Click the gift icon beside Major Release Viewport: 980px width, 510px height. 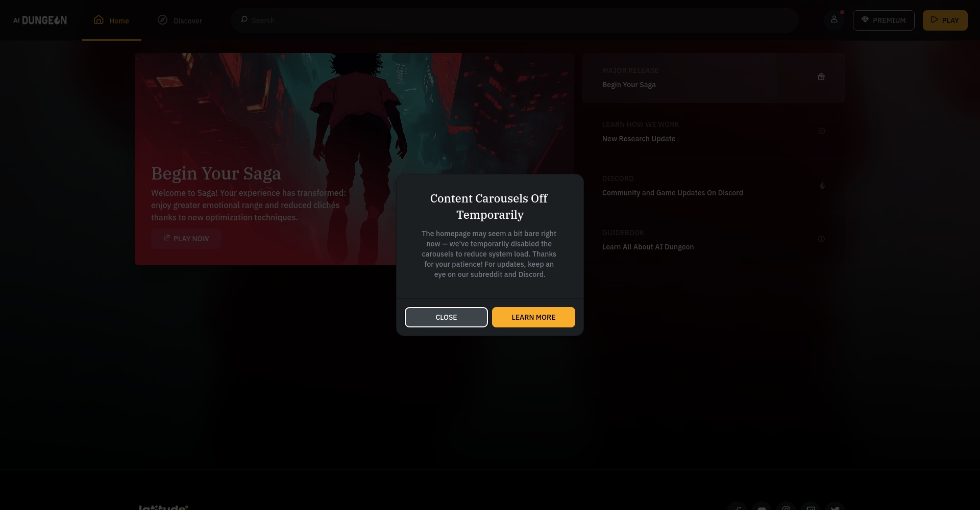pyautogui.click(x=821, y=77)
